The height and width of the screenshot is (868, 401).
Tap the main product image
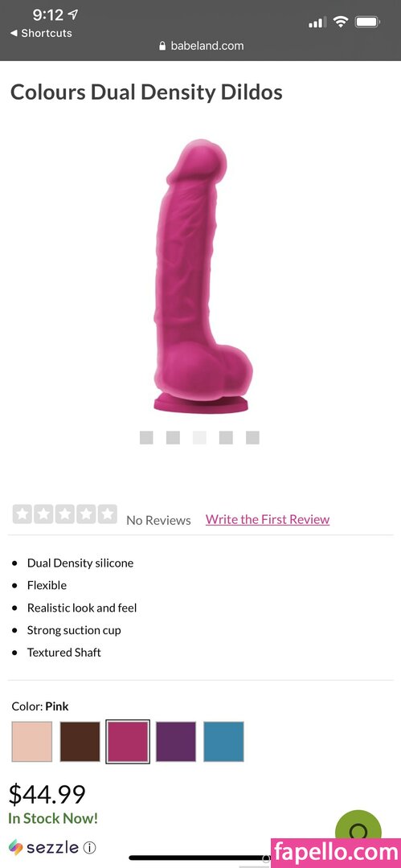point(202,276)
